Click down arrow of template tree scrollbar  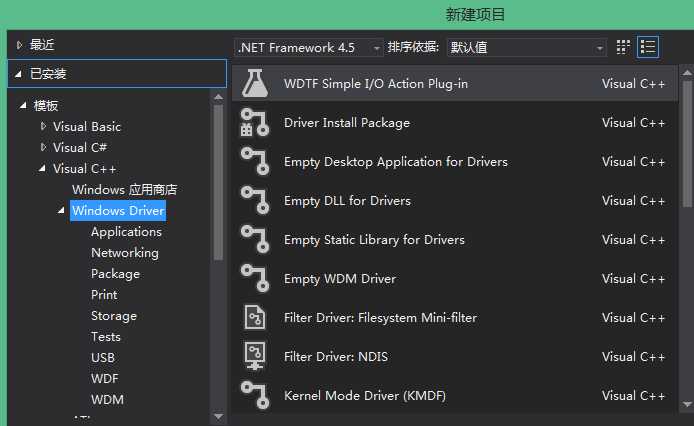[218, 416]
